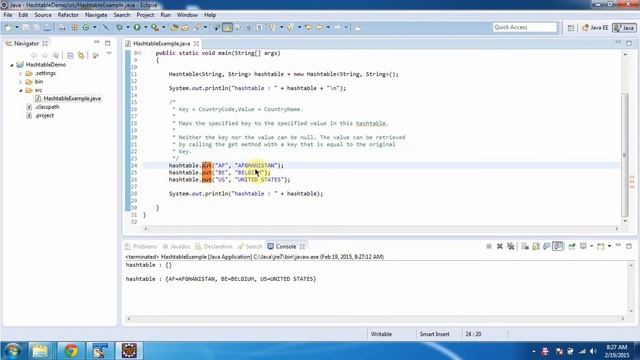Open the Window menu

187,15
